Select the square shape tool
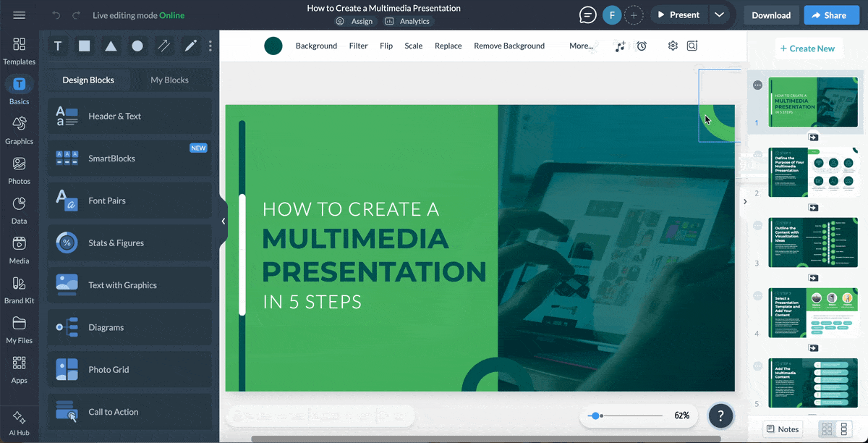 pos(85,46)
